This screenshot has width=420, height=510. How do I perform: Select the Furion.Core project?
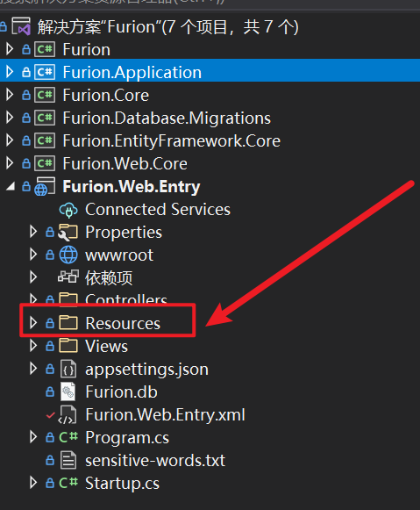pyautogui.click(x=105, y=96)
